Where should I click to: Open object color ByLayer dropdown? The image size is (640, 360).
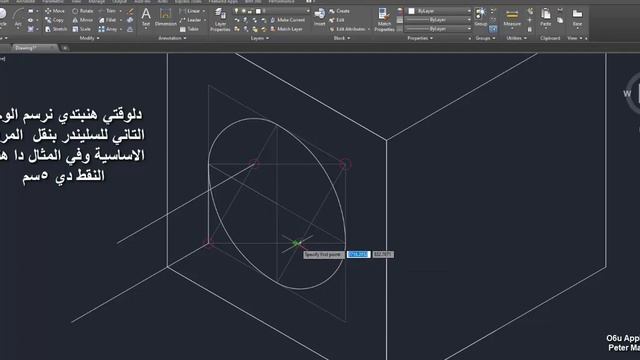[x=469, y=11]
